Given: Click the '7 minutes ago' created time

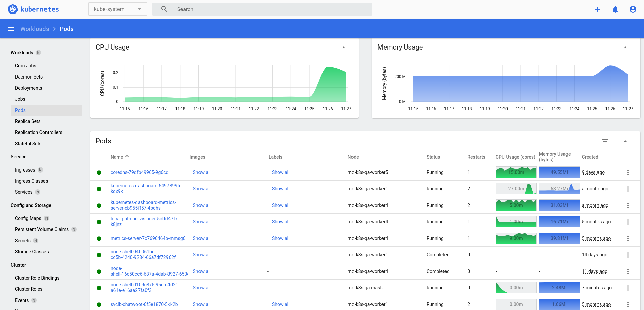Looking at the screenshot, I should tap(596, 288).
